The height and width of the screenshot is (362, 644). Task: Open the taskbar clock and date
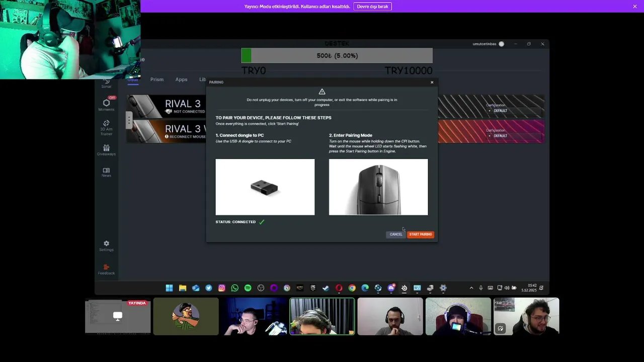tap(529, 288)
